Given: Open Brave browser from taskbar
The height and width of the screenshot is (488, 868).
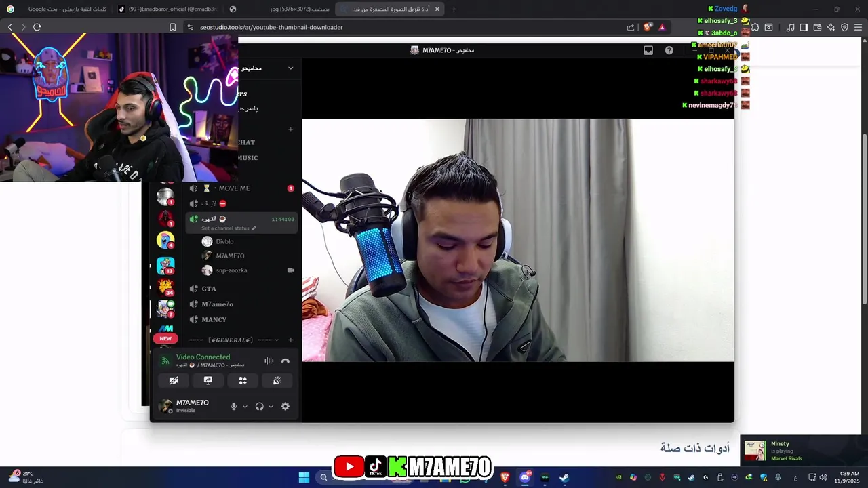Looking at the screenshot, I should (x=505, y=477).
